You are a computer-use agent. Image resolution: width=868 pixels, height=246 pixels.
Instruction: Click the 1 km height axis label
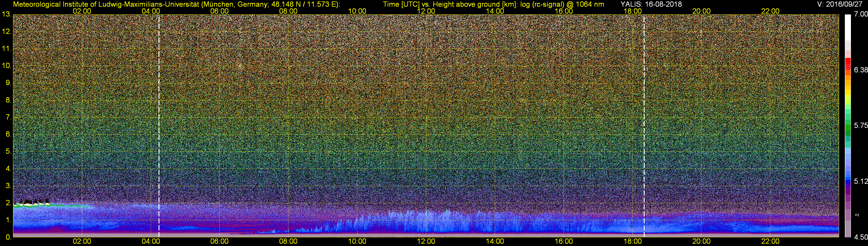click(8, 220)
